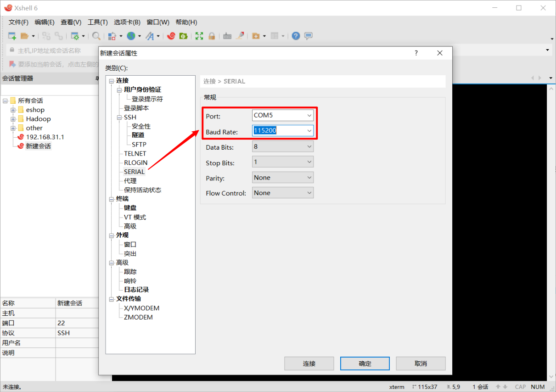Select 用户身份验证 in the category tree

coord(143,90)
